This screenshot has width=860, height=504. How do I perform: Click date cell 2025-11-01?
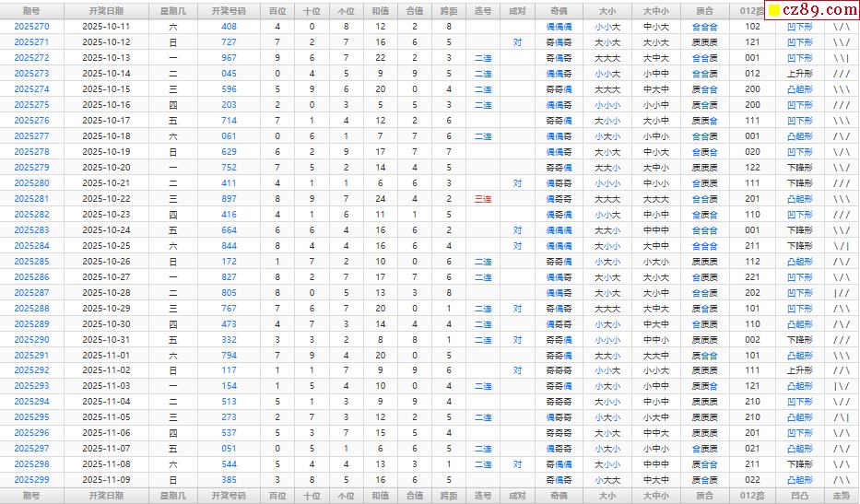[x=106, y=356]
